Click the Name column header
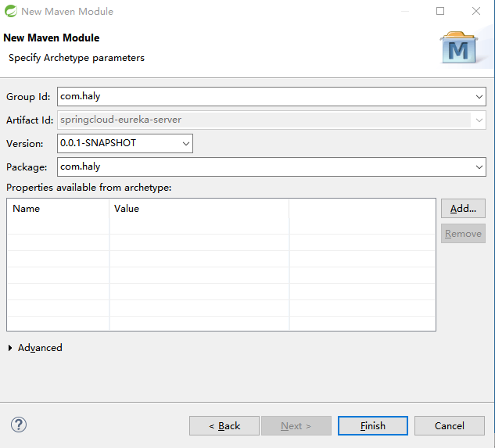 pos(58,209)
